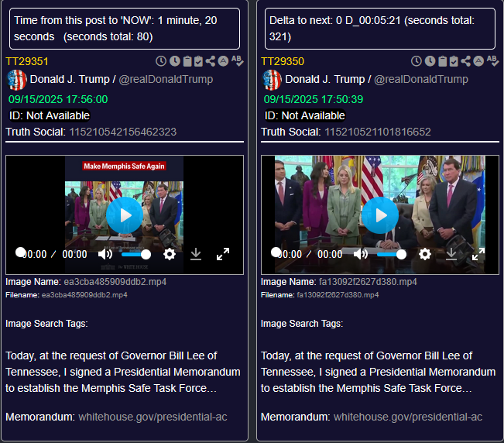
Task: Click 'ID: Not Available' on post TT29350
Action: tap(304, 115)
